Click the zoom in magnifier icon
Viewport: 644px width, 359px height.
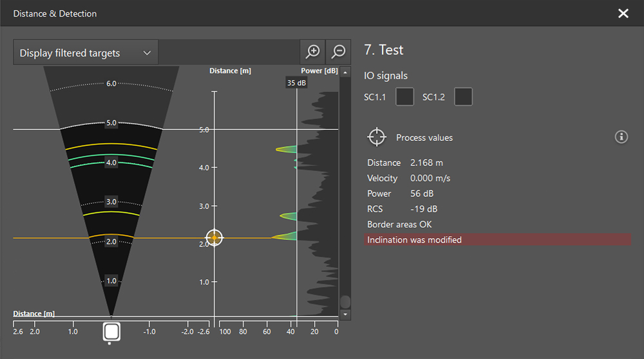312,52
